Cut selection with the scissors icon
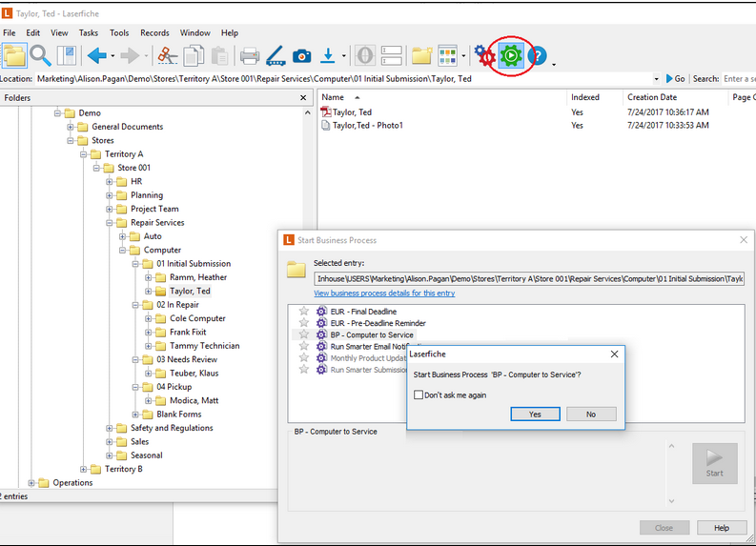 [167, 56]
